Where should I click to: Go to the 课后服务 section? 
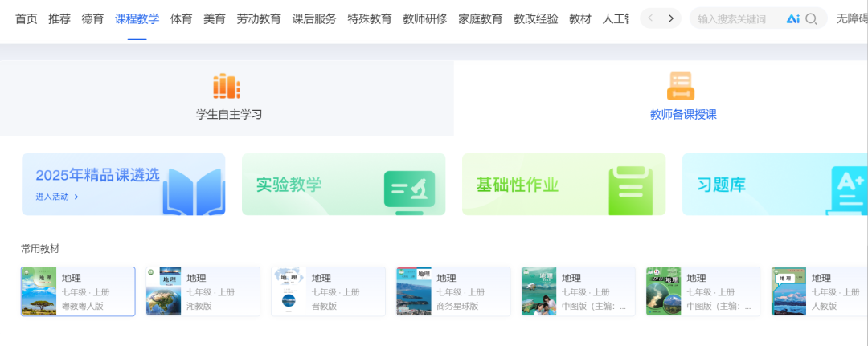coord(314,18)
